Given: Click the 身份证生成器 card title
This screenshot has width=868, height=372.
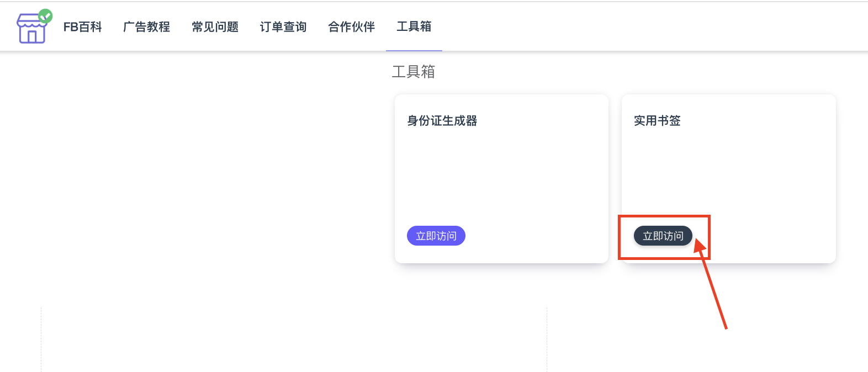Looking at the screenshot, I should click(442, 121).
